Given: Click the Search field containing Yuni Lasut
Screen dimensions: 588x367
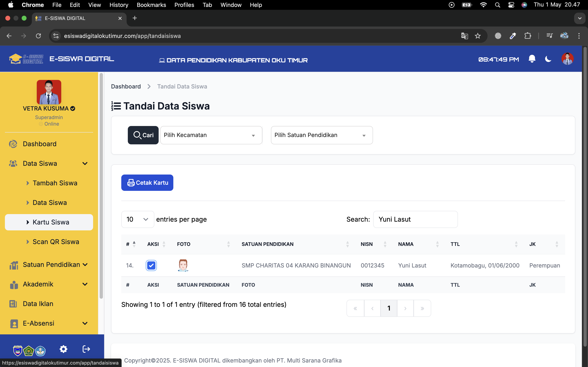Looking at the screenshot, I should (x=415, y=219).
